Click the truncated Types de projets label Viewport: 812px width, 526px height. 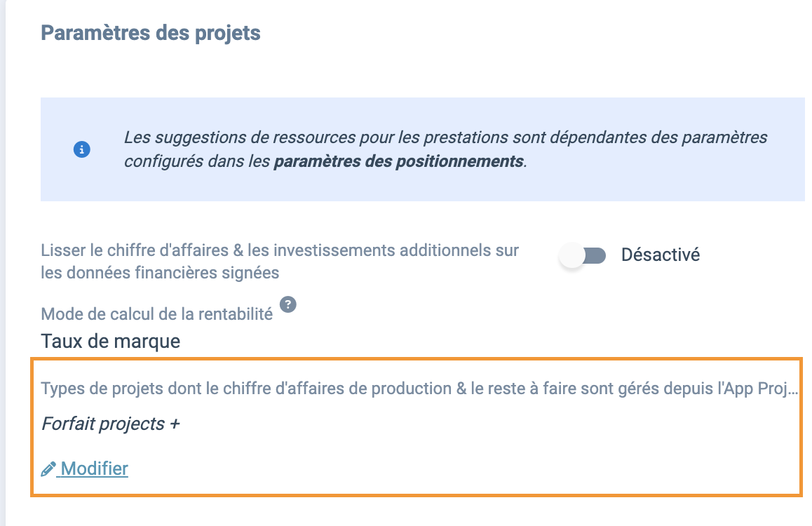point(419,389)
